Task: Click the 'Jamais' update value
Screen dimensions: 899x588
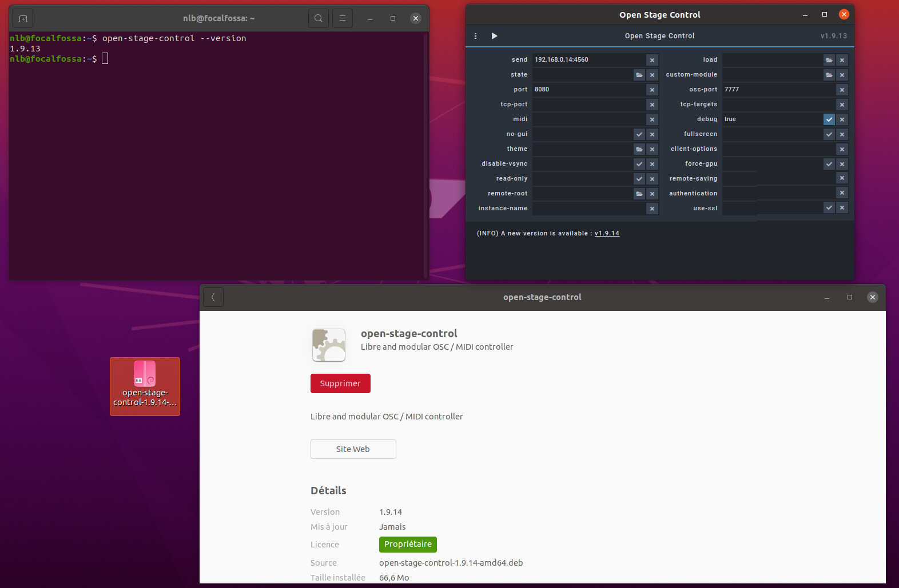Action: [392, 527]
